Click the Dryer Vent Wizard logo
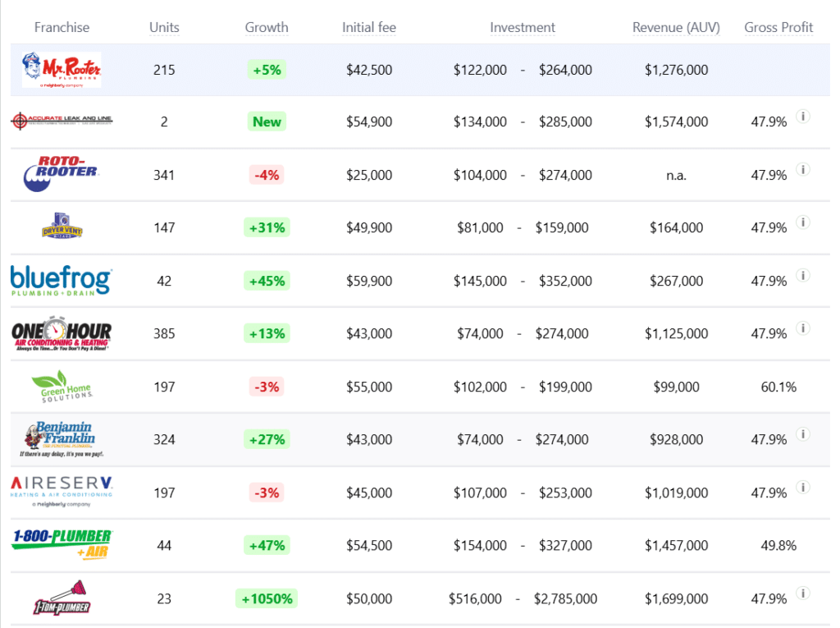This screenshot has height=628, width=840. point(62,226)
